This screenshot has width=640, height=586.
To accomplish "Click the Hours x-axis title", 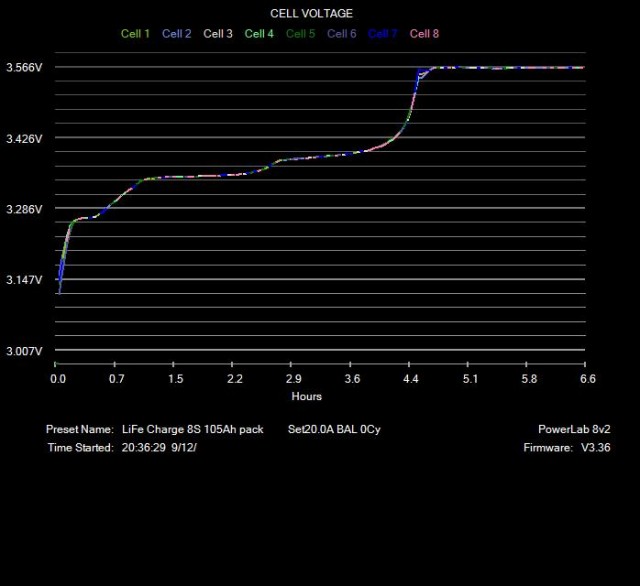I will (x=307, y=397).
